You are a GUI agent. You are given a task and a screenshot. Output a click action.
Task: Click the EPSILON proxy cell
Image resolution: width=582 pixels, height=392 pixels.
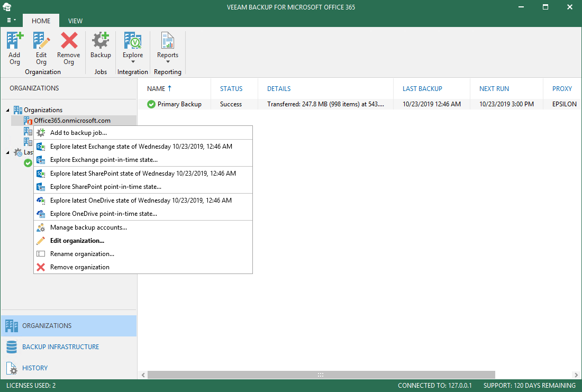[x=564, y=104]
